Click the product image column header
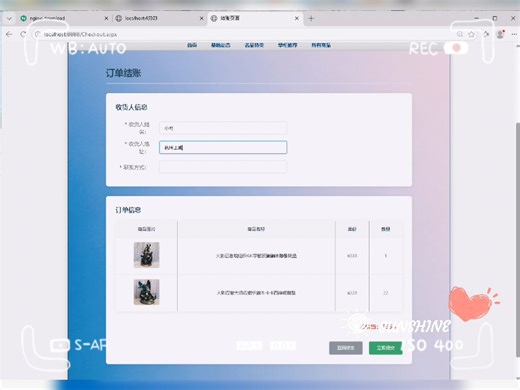The image size is (520, 390). click(x=147, y=229)
